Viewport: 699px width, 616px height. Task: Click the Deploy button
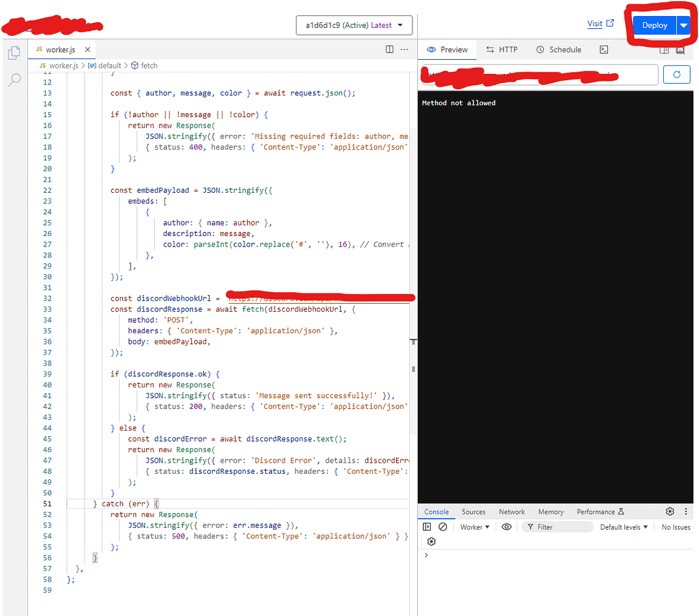[654, 25]
